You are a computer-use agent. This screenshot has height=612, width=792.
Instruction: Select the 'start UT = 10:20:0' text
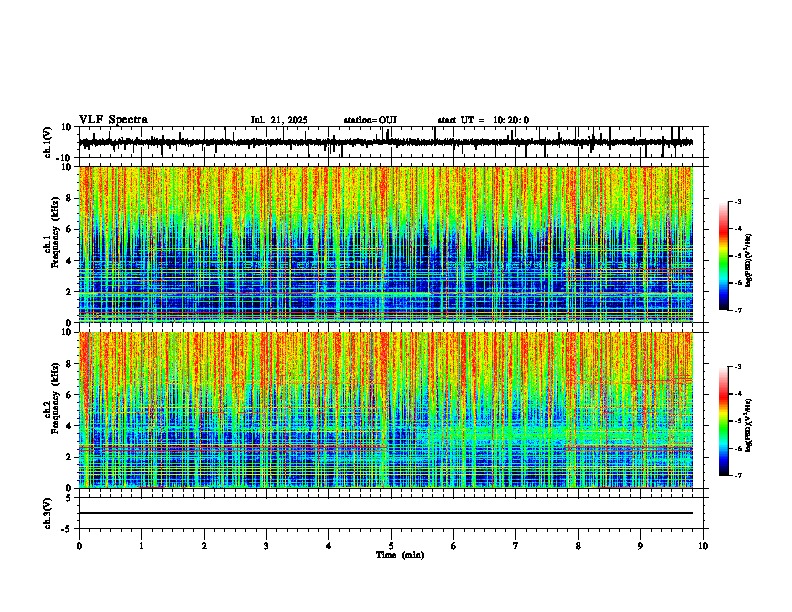483,120
